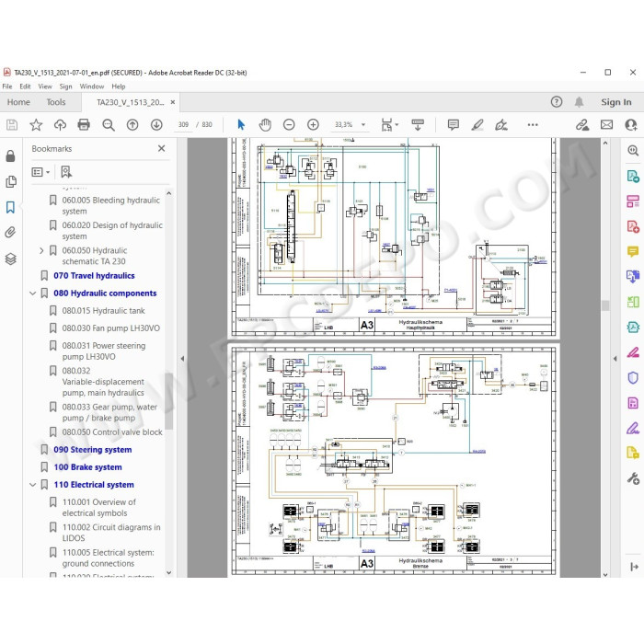Expand 060.050 Hydraulic schematic TA 230
Viewport: 644px width, 644px height.
pyautogui.click(x=41, y=250)
